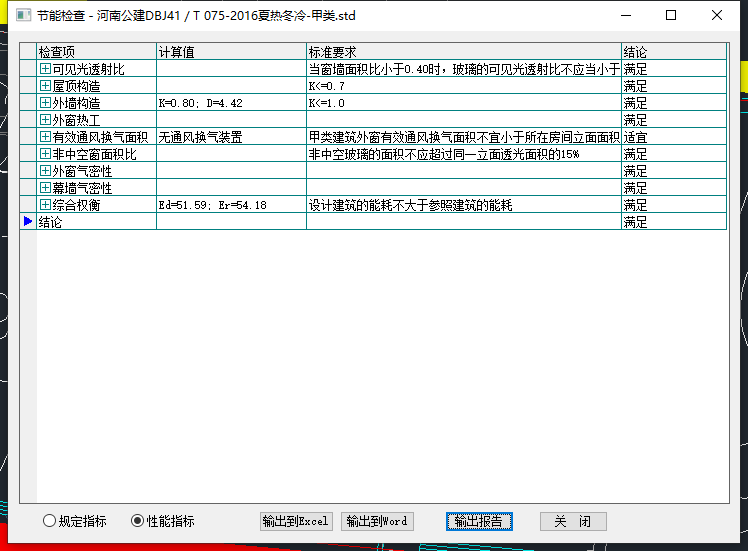Click the 输出到Word button
The height and width of the screenshot is (551, 748).
(x=377, y=521)
